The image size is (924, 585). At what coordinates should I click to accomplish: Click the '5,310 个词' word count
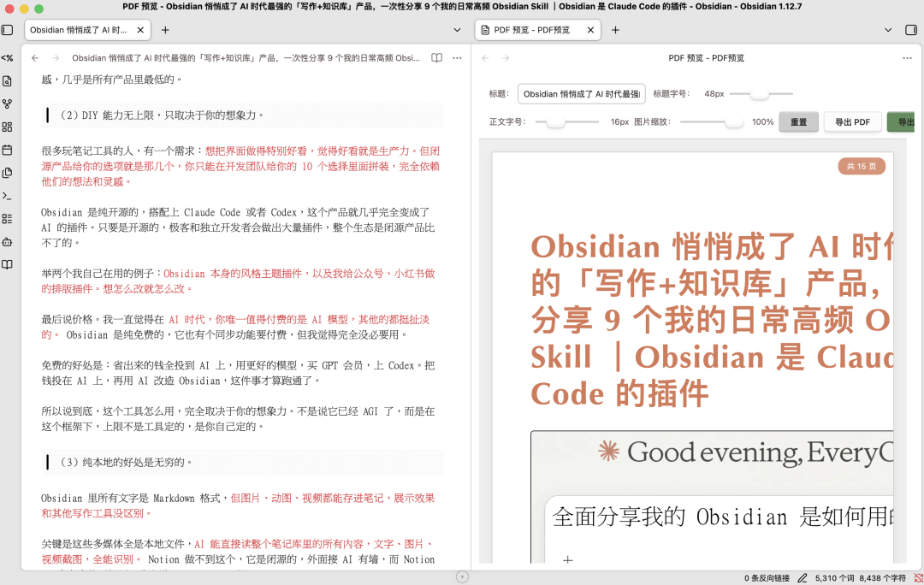click(834, 578)
